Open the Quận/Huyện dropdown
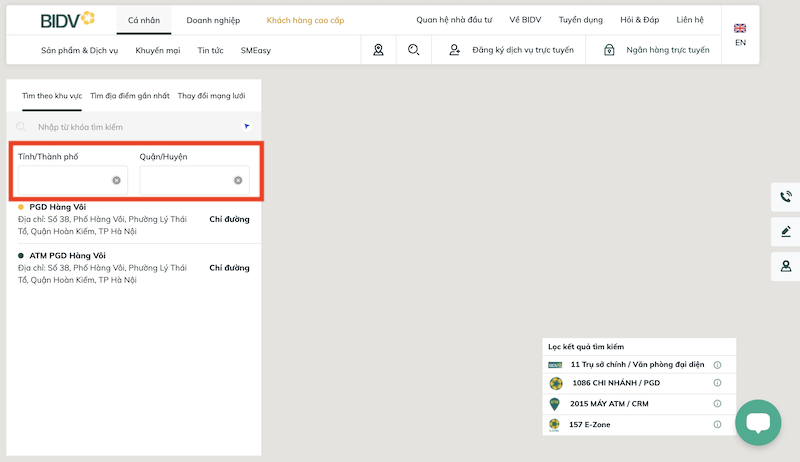The width and height of the screenshot is (800, 462). coord(194,180)
